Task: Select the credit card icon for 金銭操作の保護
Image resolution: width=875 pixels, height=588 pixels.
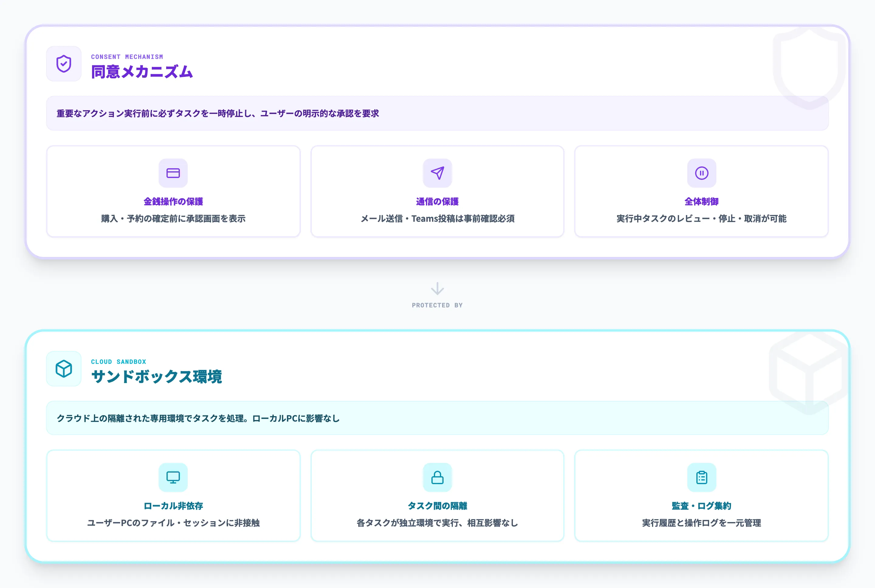Action: click(x=173, y=173)
